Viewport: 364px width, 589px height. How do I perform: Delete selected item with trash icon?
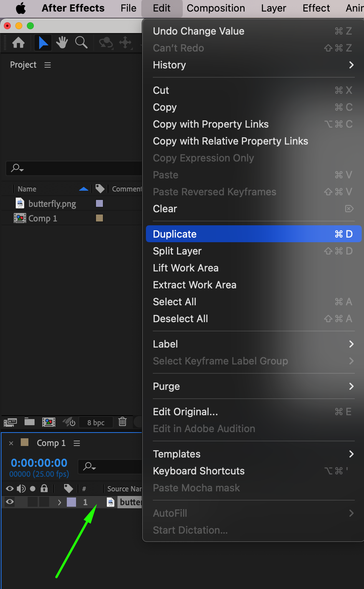(122, 422)
